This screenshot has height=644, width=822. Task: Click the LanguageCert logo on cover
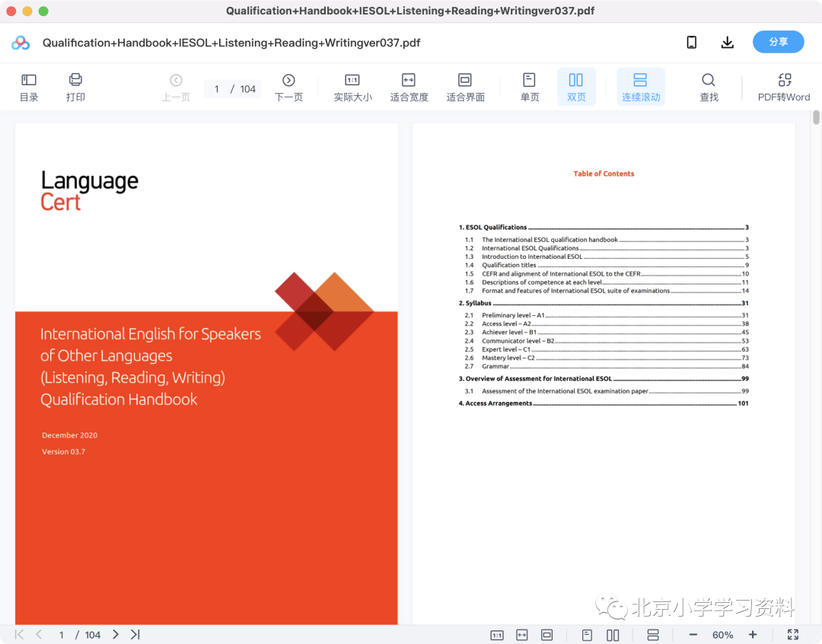coord(90,191)
